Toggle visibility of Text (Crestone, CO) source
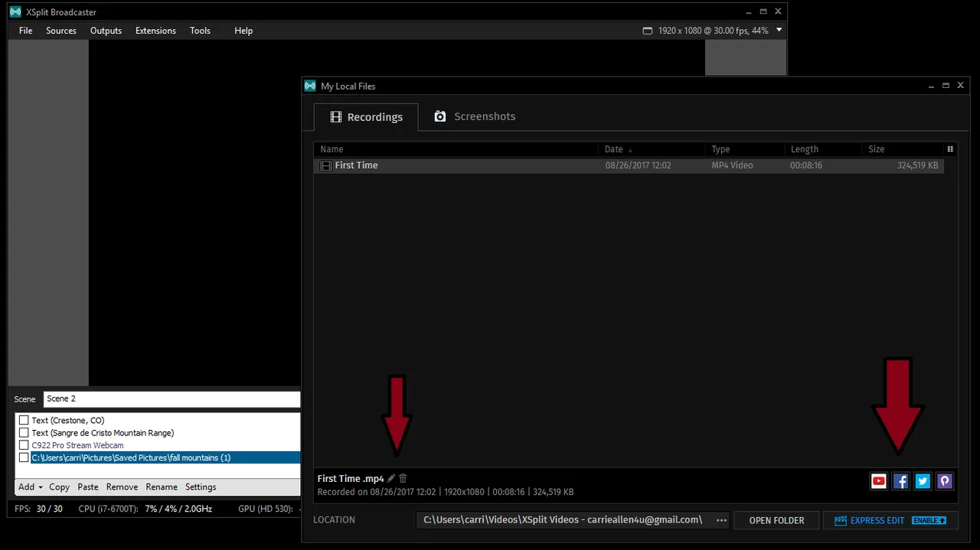Screen dimensions: 980x550 [x=24, y=420]
